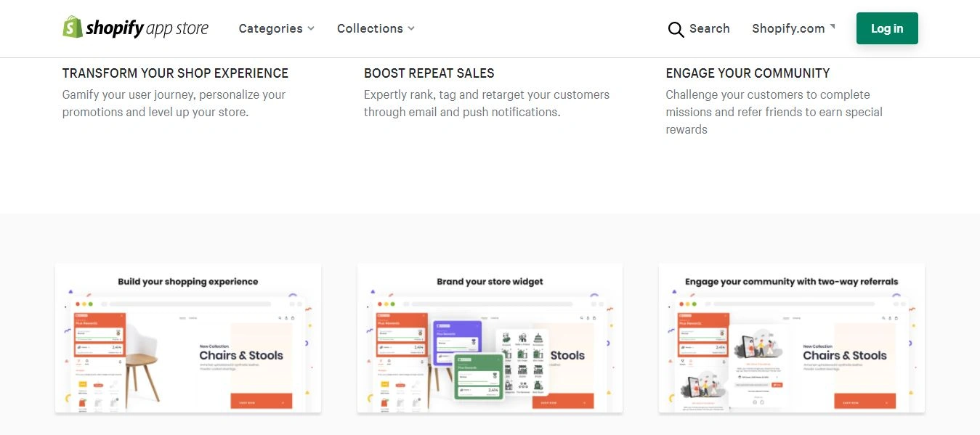Click the Shopify shopping bag logo icon
Image resolution: width=980 pixels, height=435 pixels.
click(x=73, y=28)
